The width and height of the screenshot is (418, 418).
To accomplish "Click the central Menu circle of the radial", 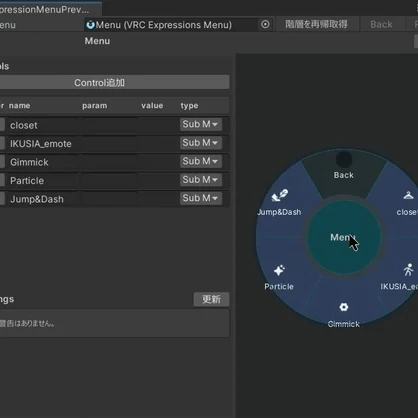I will [x=344, y=237].
